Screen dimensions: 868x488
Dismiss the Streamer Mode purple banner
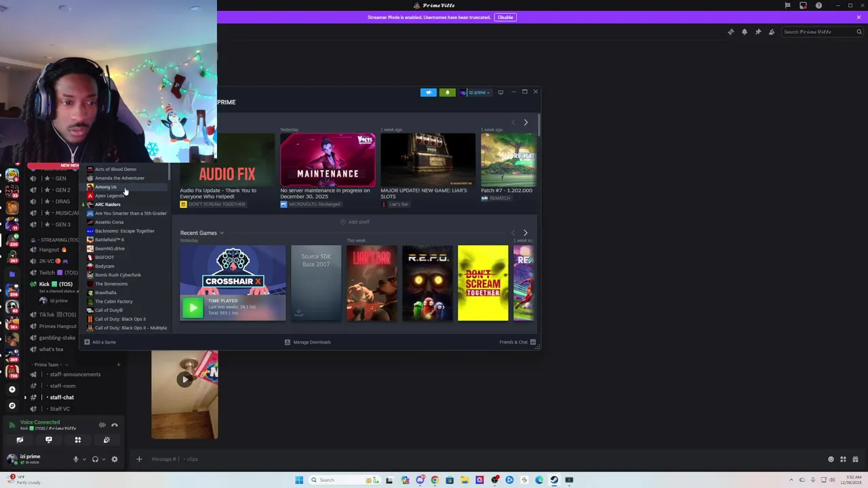[859, 17]
